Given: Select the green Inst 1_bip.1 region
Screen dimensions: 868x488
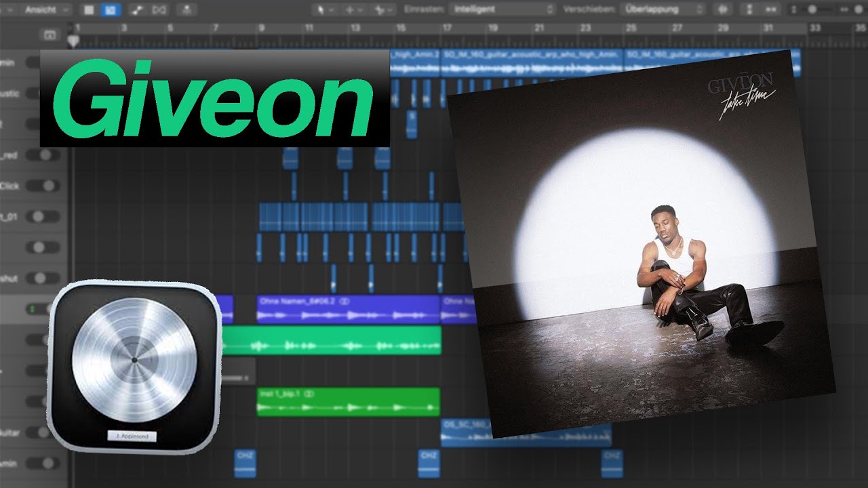Looking at the screenshot, I should coord(348,401).
